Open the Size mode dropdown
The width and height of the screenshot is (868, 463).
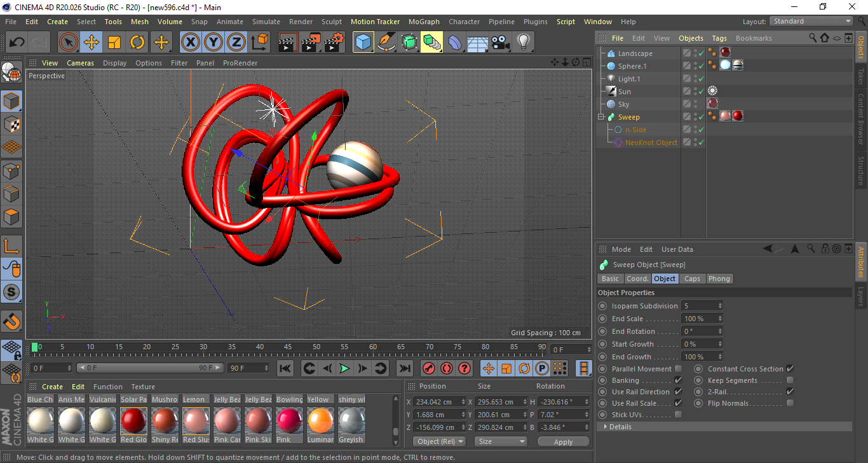click(x=501, y=441)
